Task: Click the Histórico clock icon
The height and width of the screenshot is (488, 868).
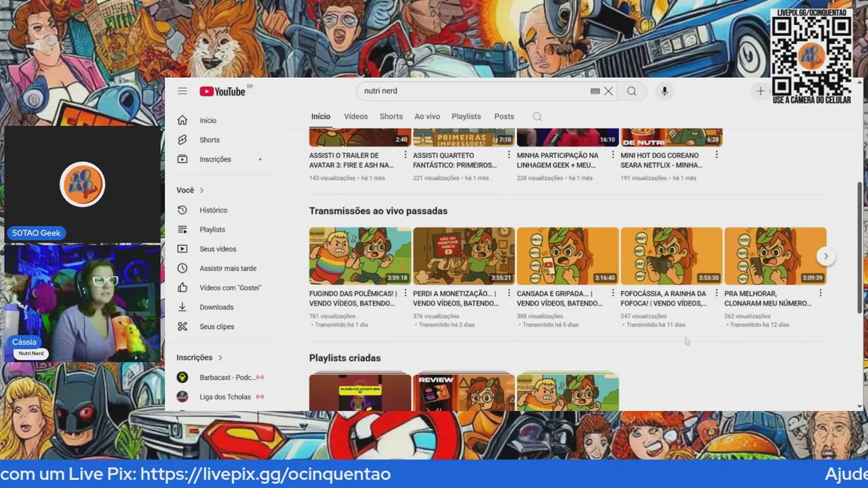Action: (182, 210)
